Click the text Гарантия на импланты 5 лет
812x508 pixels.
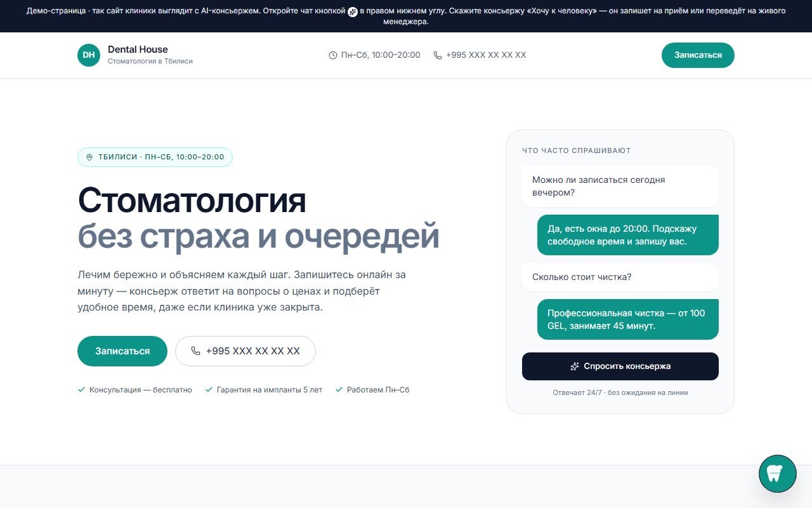coord(270,390)
